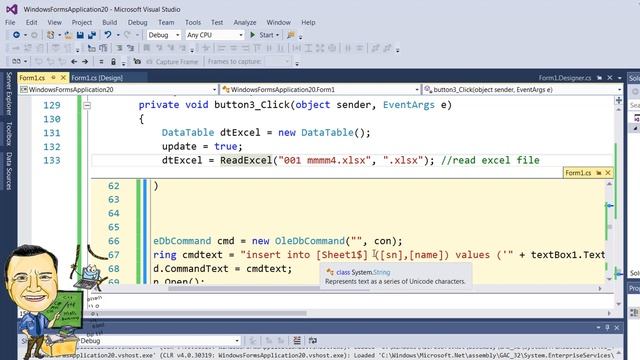Click the right arrow in third toolbar row
The width and height of the screenshot is (640, 360).
click(x=85, y=62)
